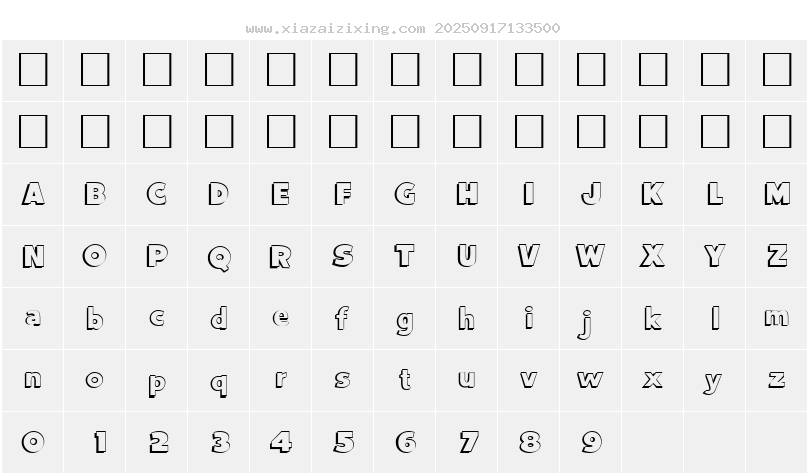
Task: Select the lowercase m glyph cell
Action: (777, 319)
